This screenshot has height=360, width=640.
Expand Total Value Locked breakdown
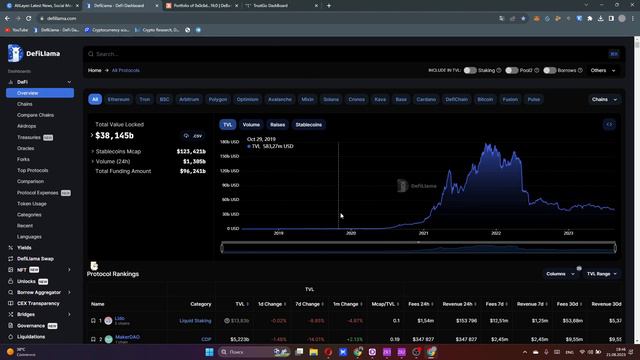(92, 135)
